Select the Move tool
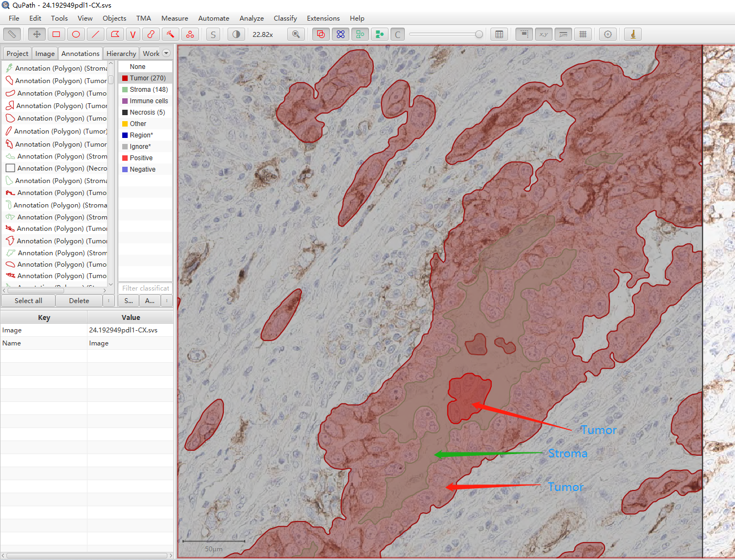The width and height of the screenshot is (735, 560). (x=37, y=34)
